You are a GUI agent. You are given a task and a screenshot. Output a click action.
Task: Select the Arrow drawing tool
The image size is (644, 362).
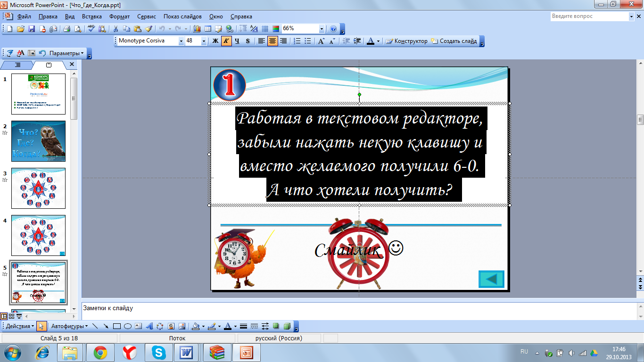106,326
